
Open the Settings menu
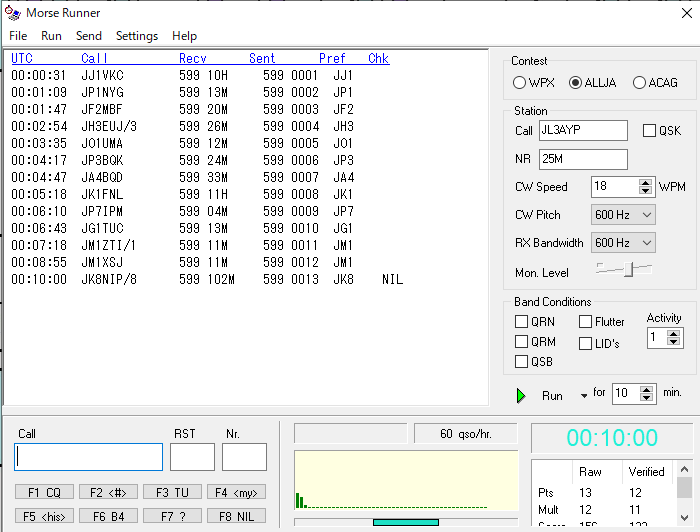[137, 36]
